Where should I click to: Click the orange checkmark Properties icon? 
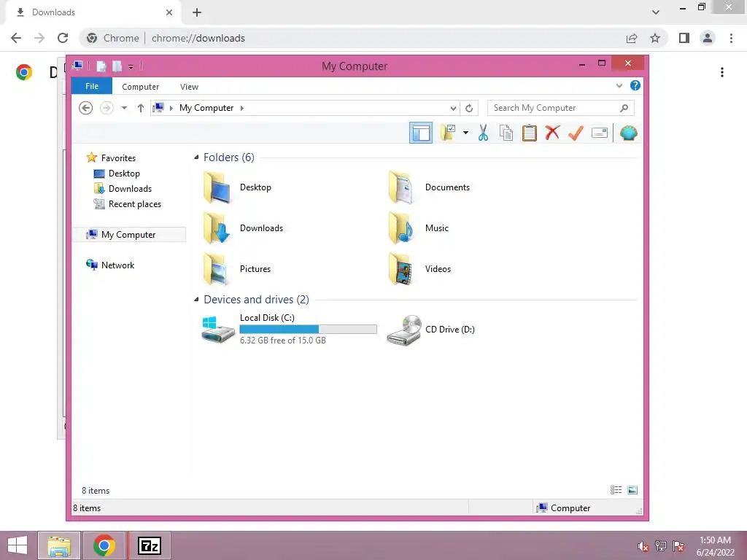[576, 133]
